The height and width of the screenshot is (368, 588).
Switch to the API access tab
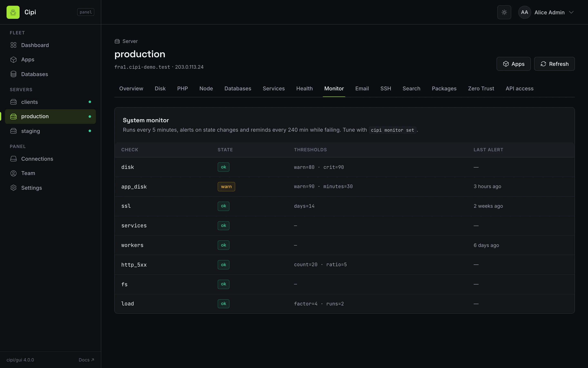coord(519,89)
